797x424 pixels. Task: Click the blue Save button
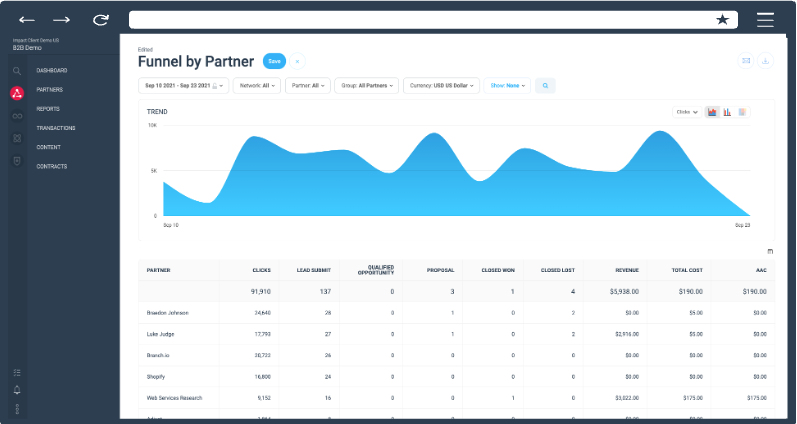point(274,61)
